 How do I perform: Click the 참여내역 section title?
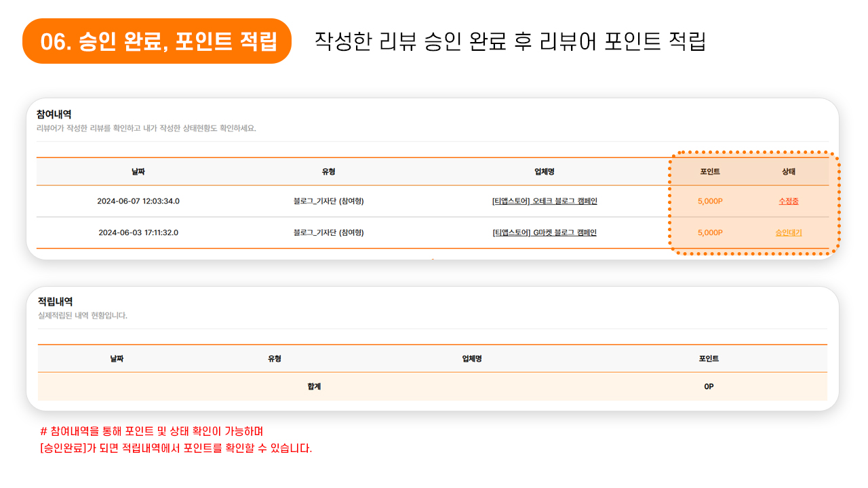(x=54, y=114)
